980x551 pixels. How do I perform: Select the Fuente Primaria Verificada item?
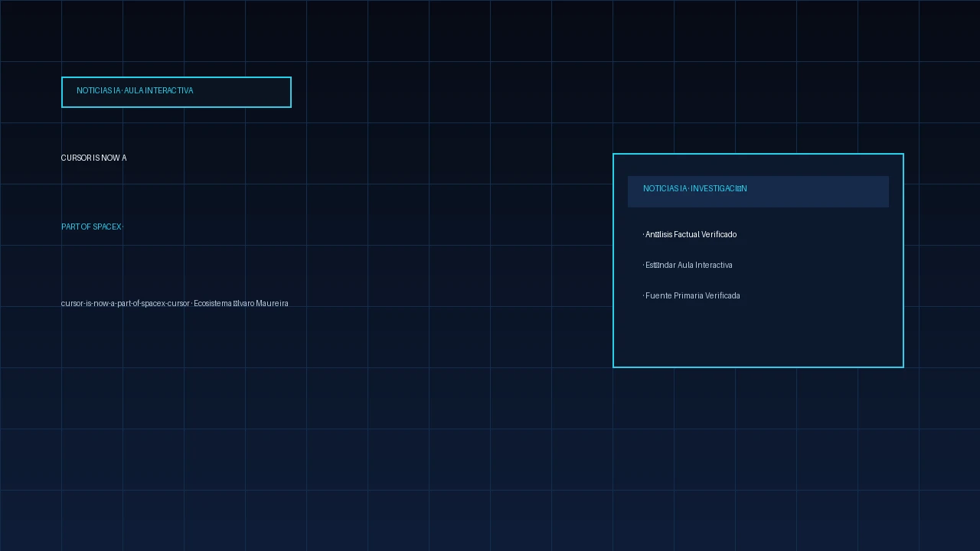[x=691, y=295]
